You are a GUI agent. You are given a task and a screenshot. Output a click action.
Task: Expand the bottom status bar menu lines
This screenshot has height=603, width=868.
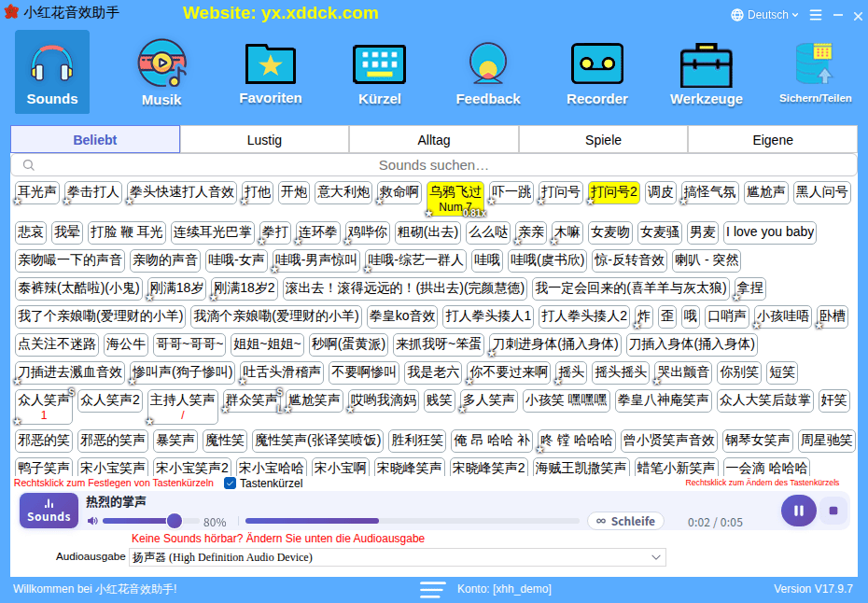(x=432, y=589)
